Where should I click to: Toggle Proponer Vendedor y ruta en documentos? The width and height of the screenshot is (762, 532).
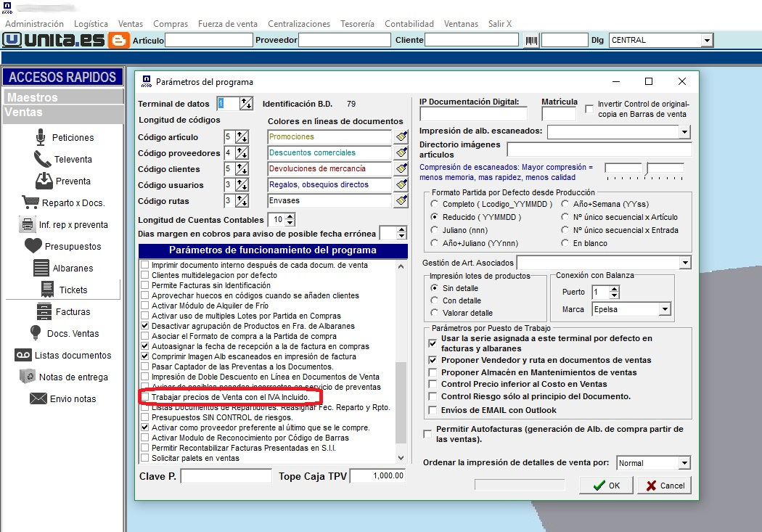click(x=433, y=360)
